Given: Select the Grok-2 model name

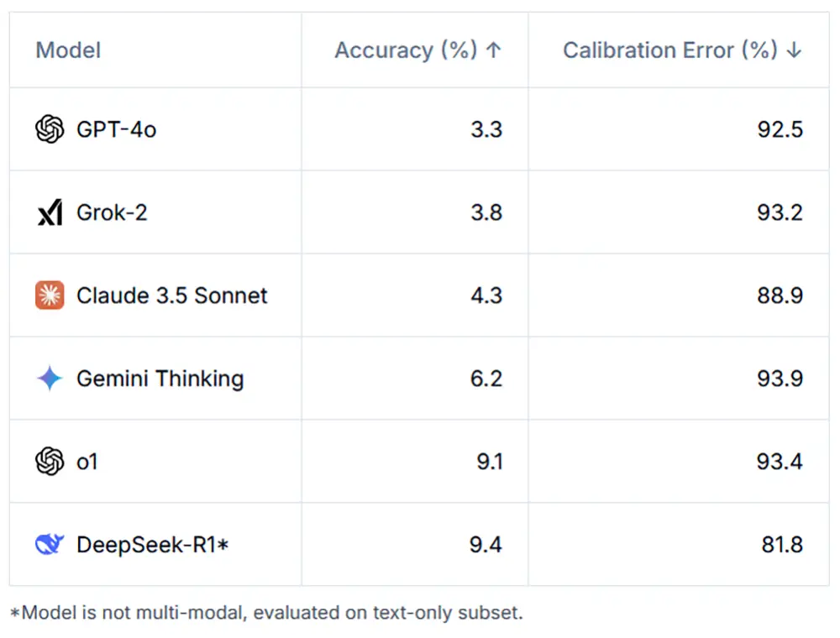Looking at the screenshot, I should coord(112,212).
